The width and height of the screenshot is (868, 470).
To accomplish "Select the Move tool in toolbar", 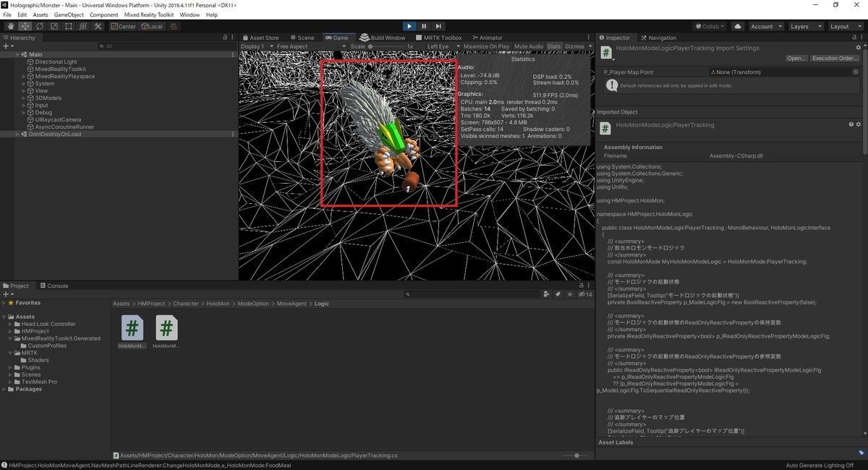I will (x=25, y=26).
